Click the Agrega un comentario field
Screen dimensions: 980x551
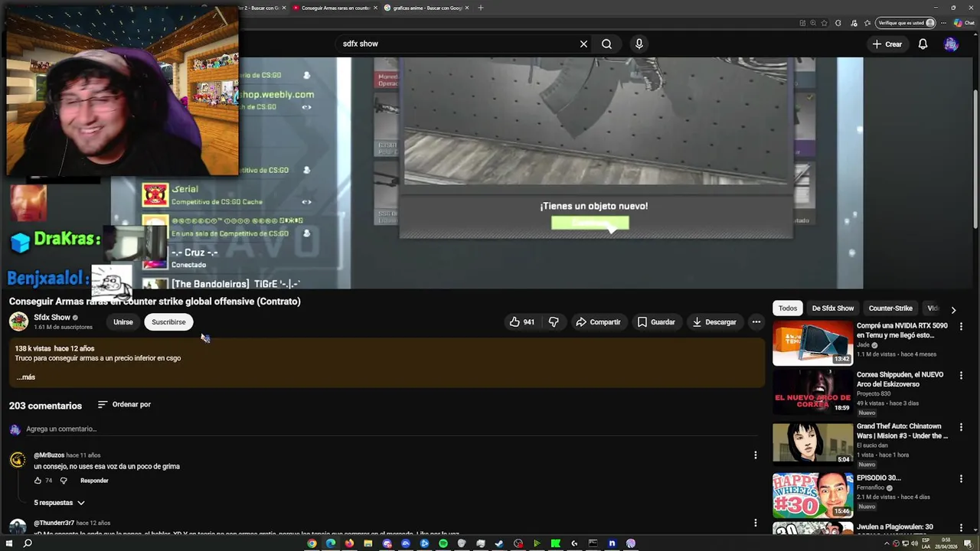point(61,429)
